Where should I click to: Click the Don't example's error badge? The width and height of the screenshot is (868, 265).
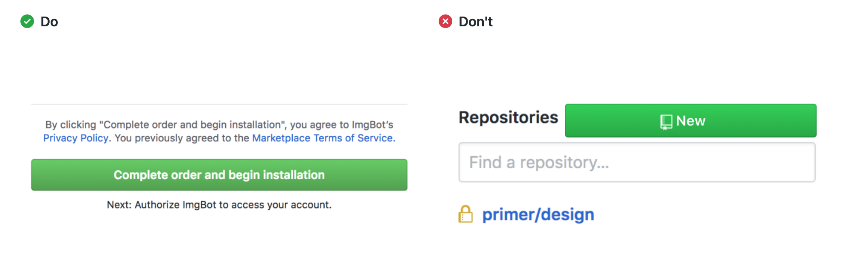445,21
